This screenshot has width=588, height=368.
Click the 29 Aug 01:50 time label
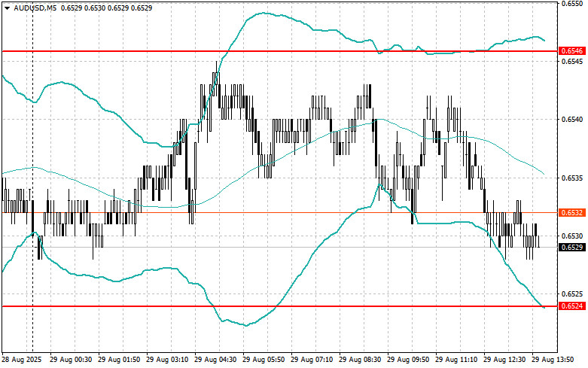pos(119,360)
